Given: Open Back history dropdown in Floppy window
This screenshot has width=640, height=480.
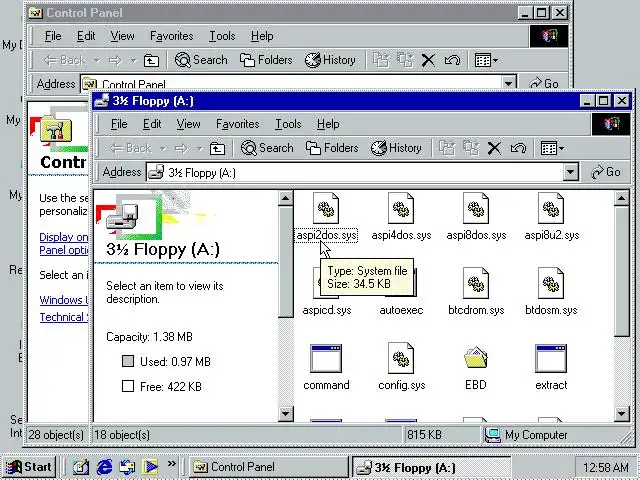Looking at the screenshot, I should [x=162, y=148].
